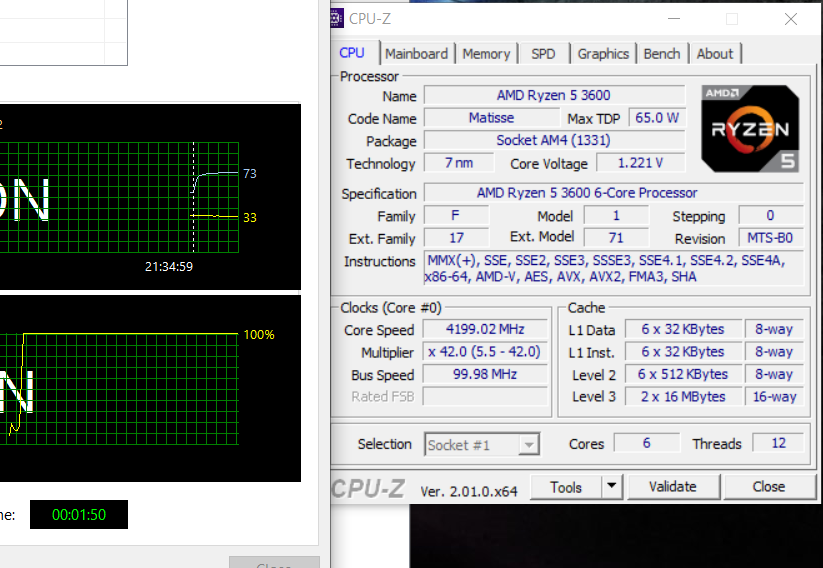Viewport: 823px width, 568px height.
Task: Click the Package value Socket AM4 (1331)
Action: [x=554, y=140]
